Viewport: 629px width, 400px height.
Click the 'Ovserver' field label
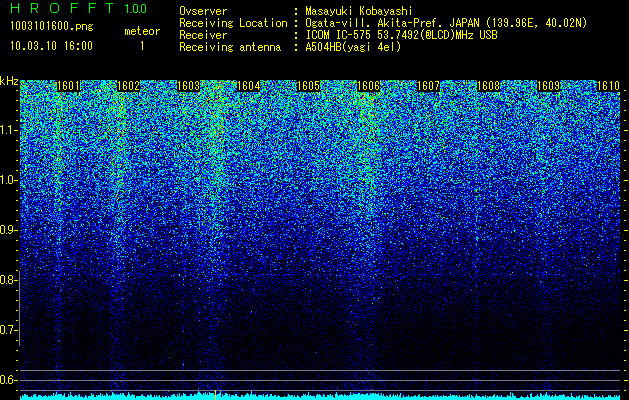[203, 11]
